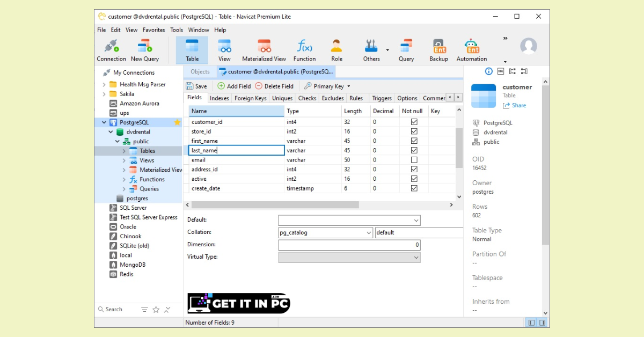Screen dimensions: 644x337
Task: Toggle Not null for create_date
Action: [x=414, y=188]
